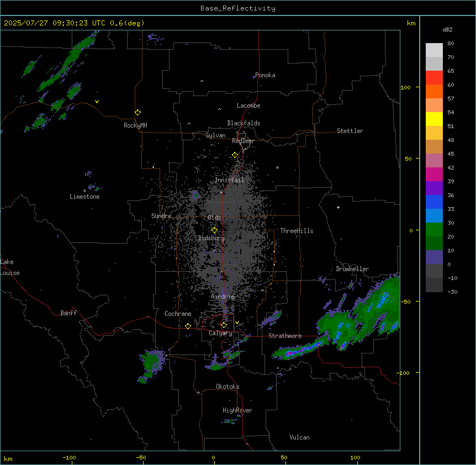Screen dimensions: 476x465
Task: Pick the bright yellow 54 dBZ swatch
Action: (434, 119)
